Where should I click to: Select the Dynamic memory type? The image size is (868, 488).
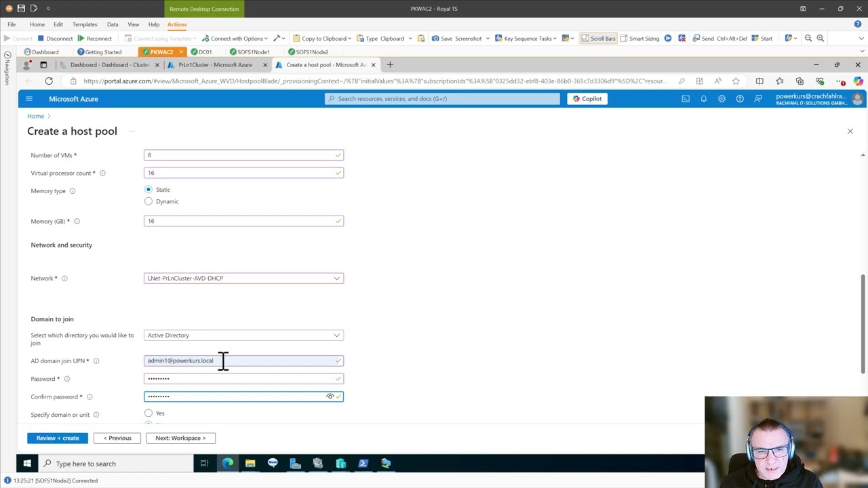click(x=149, y=201)
